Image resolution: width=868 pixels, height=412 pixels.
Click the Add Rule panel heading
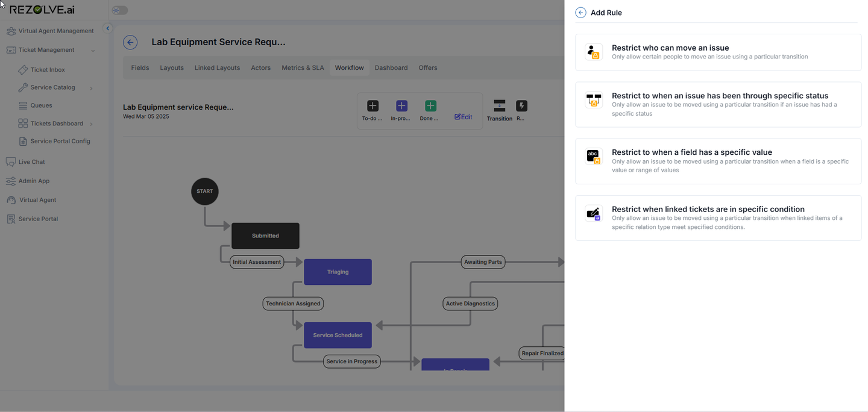click(606, 13)
